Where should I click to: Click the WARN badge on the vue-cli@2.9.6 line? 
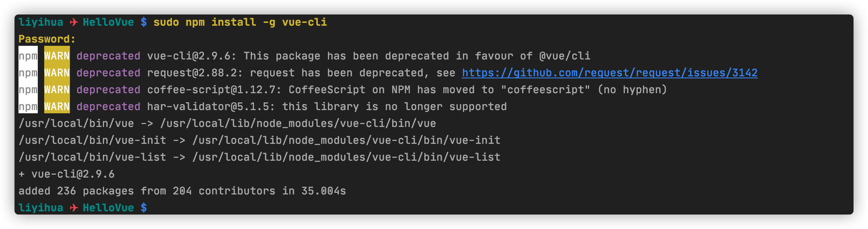click(x=57, y=56)
